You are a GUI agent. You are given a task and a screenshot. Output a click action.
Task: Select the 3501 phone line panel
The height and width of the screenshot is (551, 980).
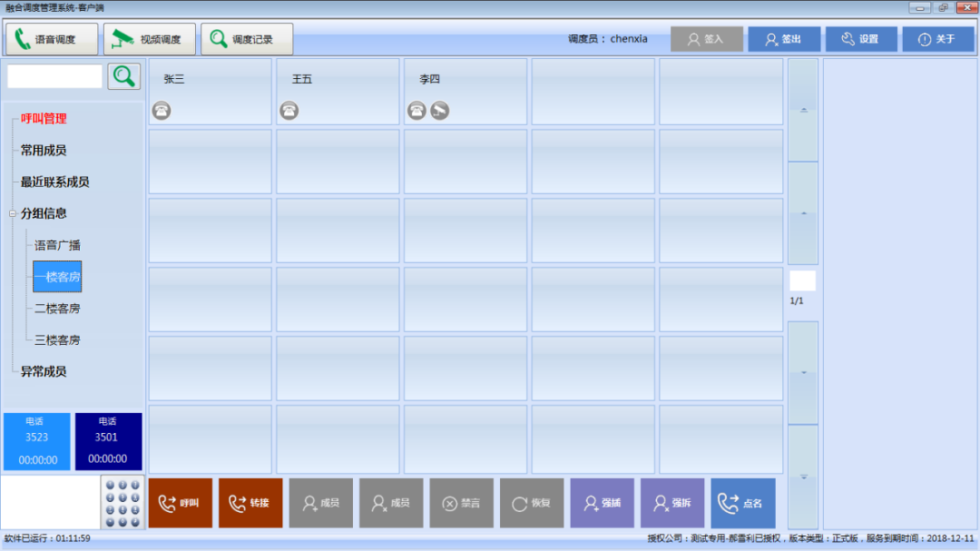pos(108,441)
